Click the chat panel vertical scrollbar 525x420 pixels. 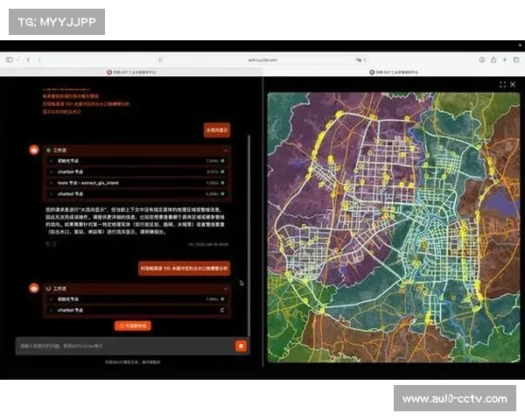(248, 235)
